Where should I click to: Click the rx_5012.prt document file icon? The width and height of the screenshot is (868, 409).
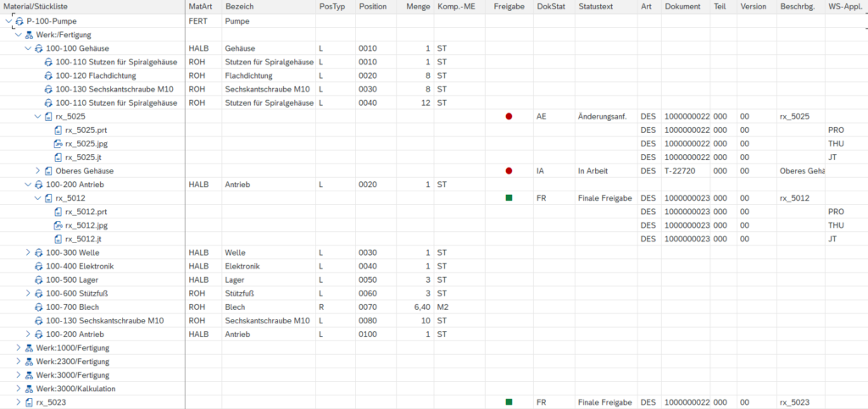coord(58,212)
